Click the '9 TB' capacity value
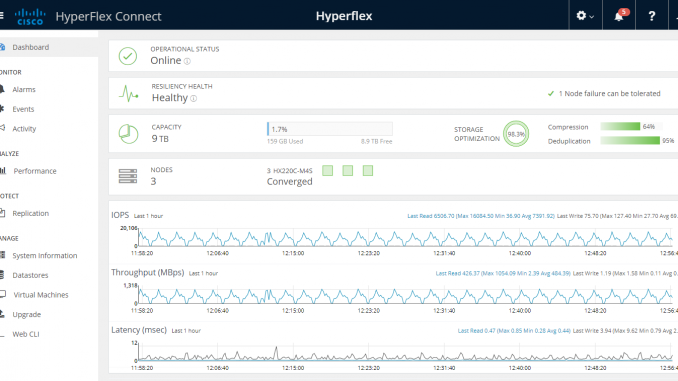678x381 pixels. 160,139
